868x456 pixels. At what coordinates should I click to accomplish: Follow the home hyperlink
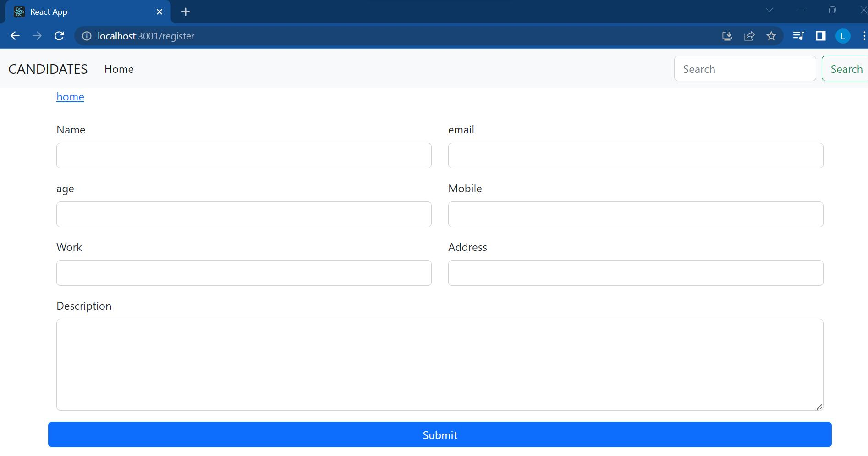(70, 97)
